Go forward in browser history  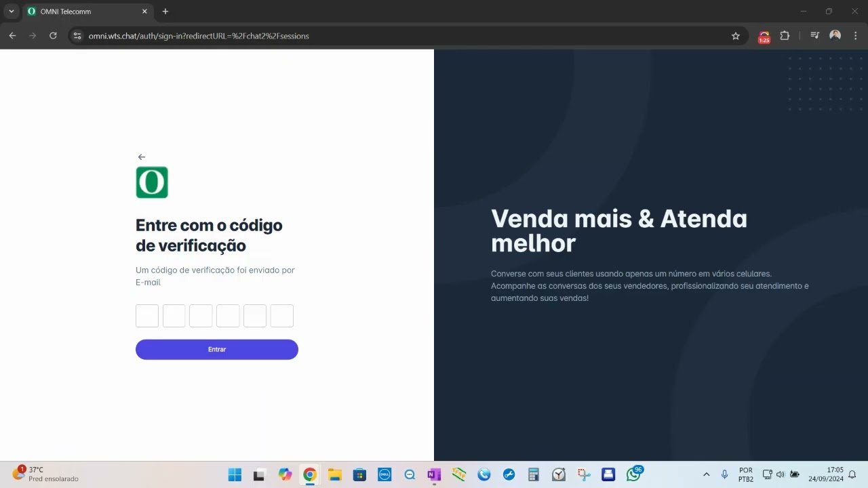(33, 36)
